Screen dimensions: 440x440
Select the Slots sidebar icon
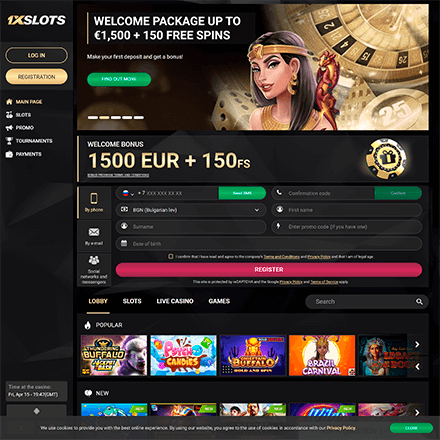click(9, 115)
